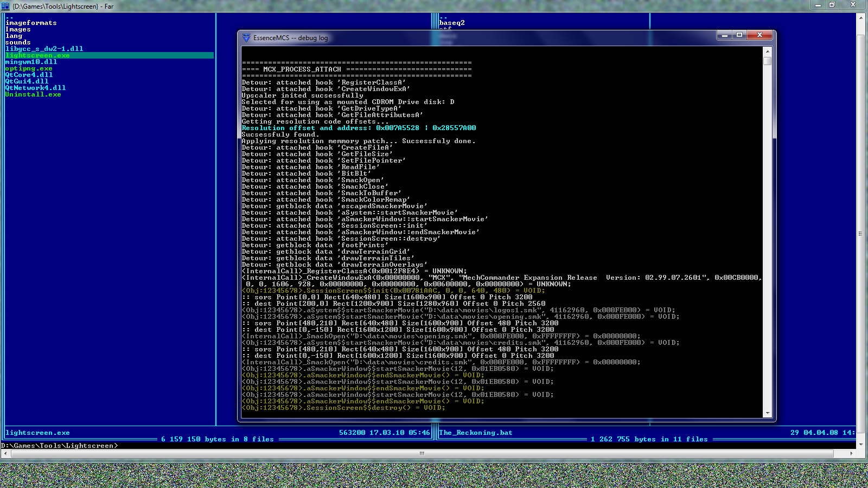This screenshot has width=868, height=488.
Task: Click the debug log vertical scrollbar thumb
Action: coord(767,61)
